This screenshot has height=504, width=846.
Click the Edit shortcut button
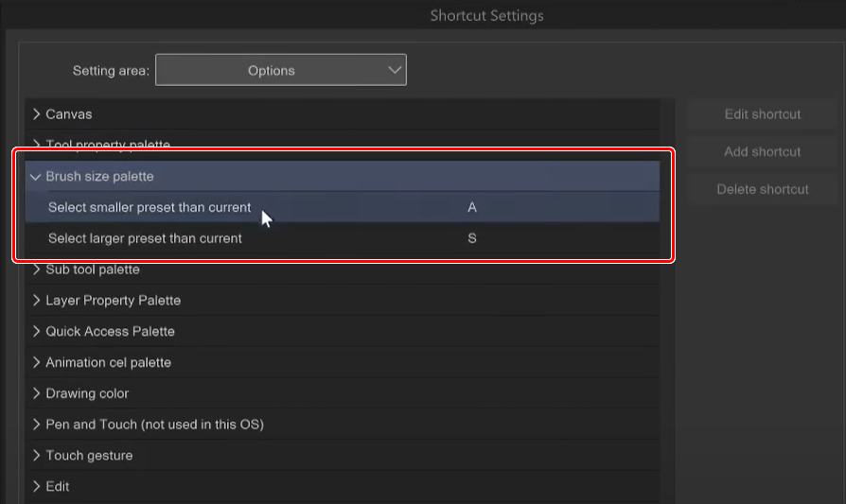[763, 114]
